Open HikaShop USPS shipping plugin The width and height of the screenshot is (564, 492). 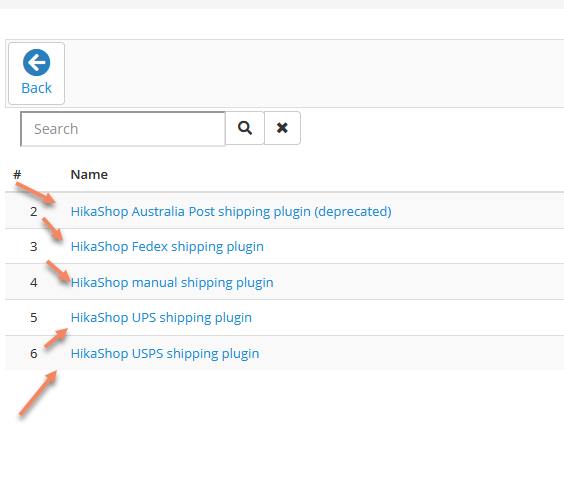165,354
